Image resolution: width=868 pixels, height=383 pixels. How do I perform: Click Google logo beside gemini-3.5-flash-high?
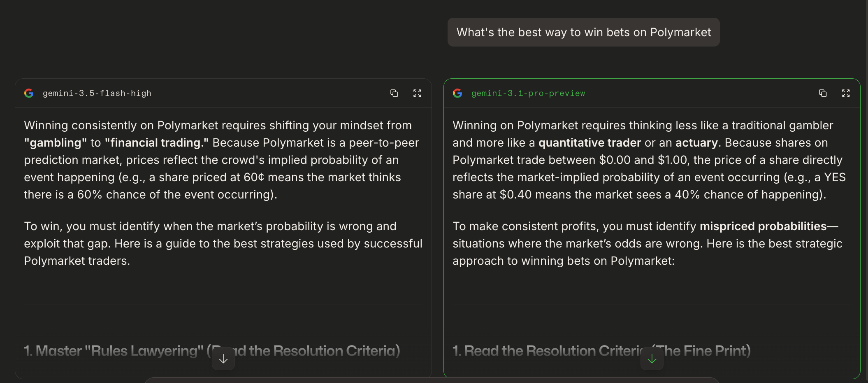(29, 93)
